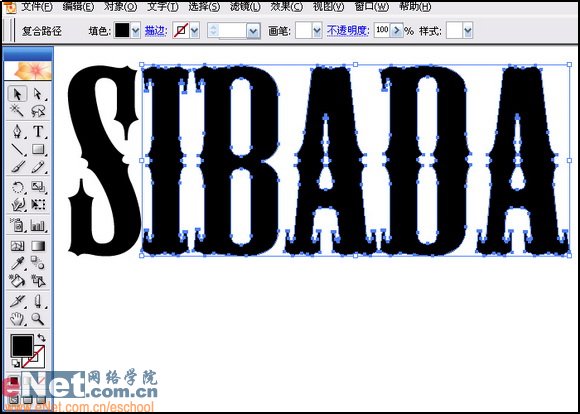Screen dimensions: 580x414
Task: Click the 填色 black swatch in control bar
Action: (x=122, y=30)
